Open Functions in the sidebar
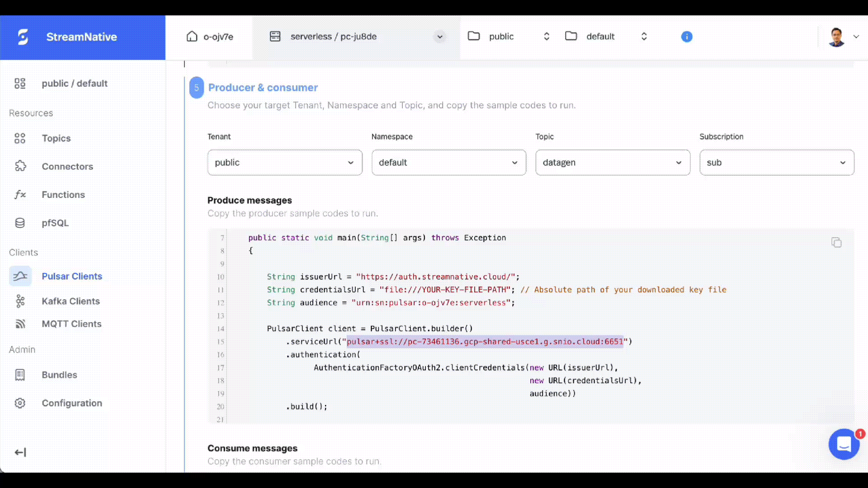868x488 pixels. tap(63, 195)
